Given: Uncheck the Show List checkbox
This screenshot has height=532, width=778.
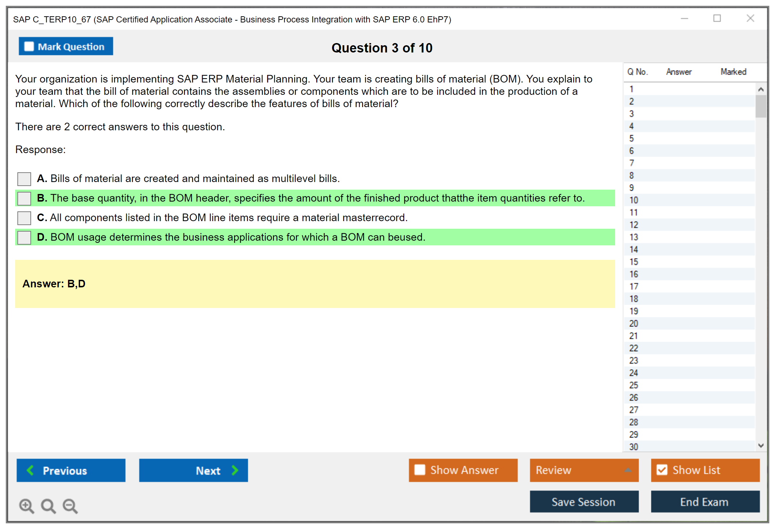Looking at the screenshot, I should click(662, 470).
